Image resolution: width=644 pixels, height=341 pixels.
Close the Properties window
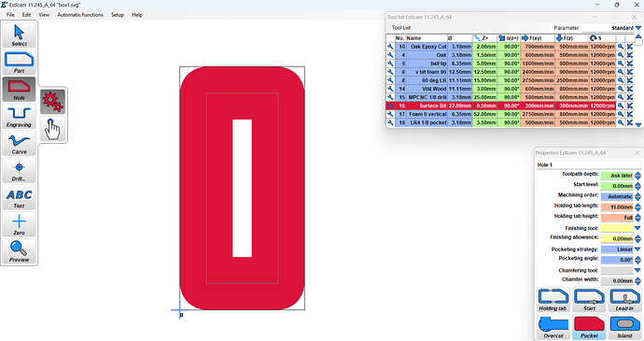[637, 153]
